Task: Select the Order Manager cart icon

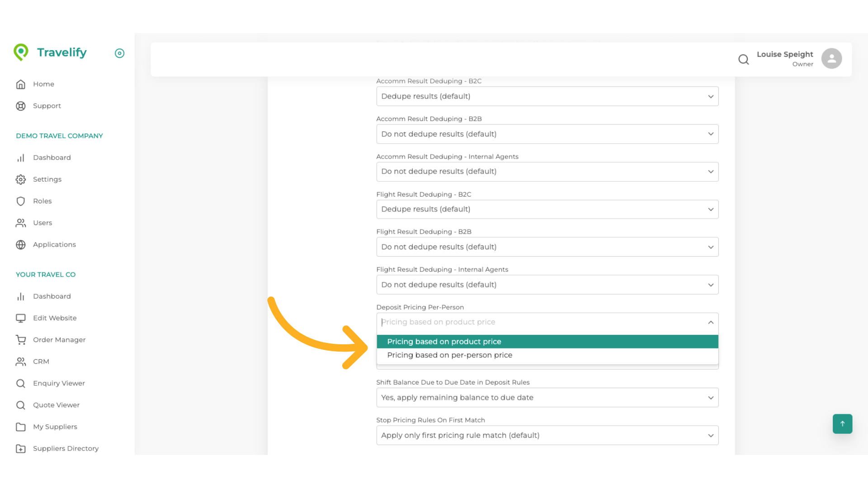Action: pyautogui.click(x=21, y=340)
